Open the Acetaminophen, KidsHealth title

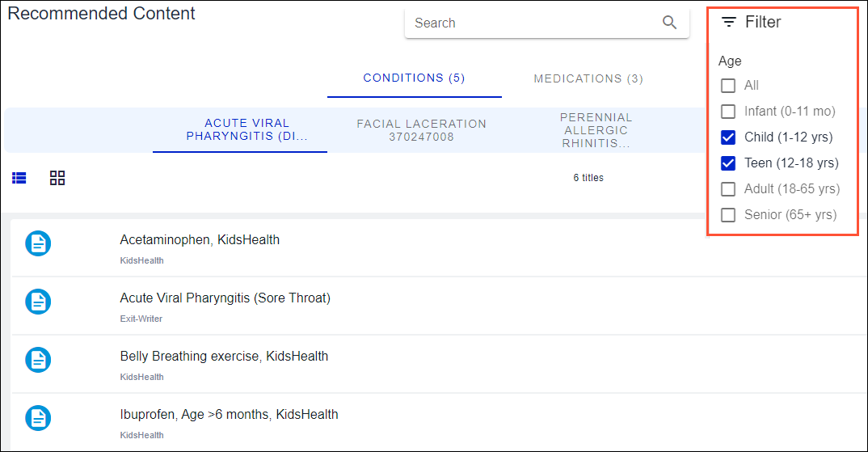[x=200, y=240]
